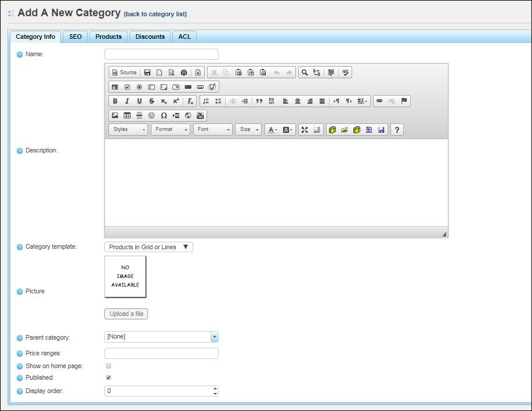Viewport: 532px width, 411px height.
Task: Click the Upload a file button
Action: [126, 314]
